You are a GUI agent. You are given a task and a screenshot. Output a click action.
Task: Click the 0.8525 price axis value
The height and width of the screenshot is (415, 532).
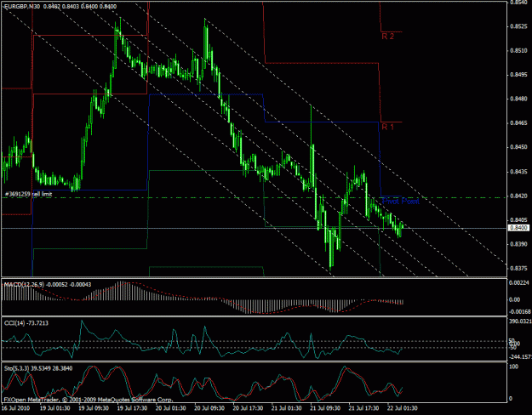point(518,26)
